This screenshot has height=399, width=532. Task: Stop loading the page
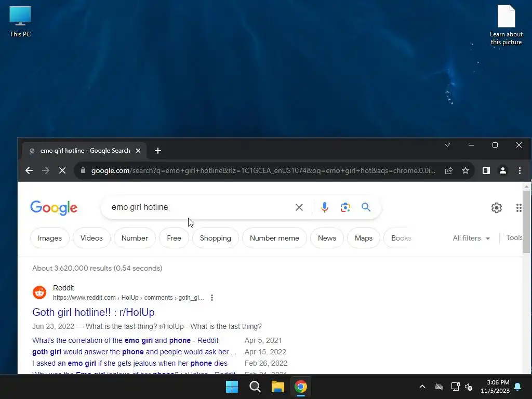(62, 170)
